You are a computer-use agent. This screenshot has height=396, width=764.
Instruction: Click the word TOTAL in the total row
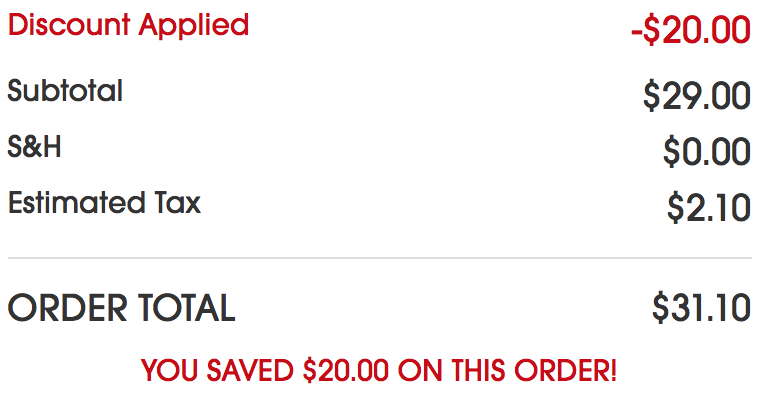coord(187,308)
